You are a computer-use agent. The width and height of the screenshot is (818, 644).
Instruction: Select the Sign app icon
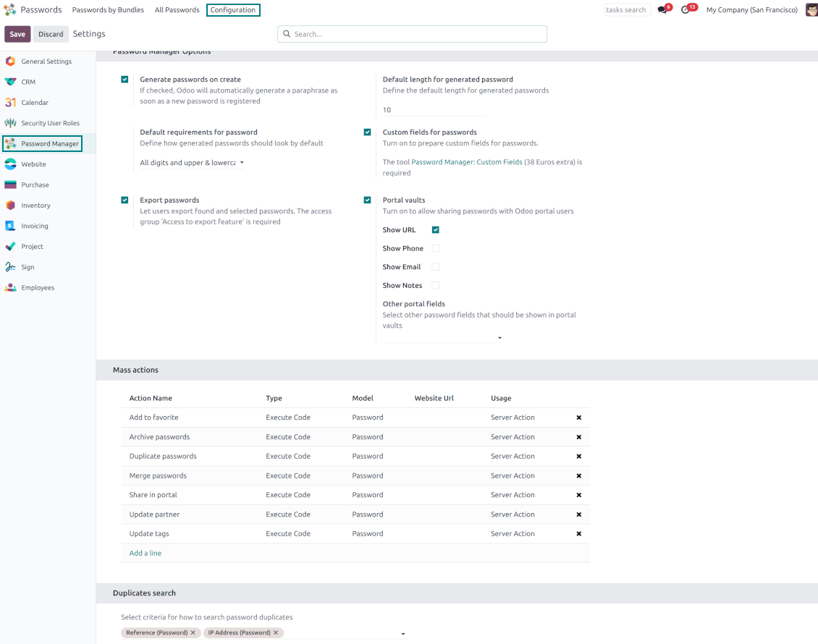[x=10, y=267]
